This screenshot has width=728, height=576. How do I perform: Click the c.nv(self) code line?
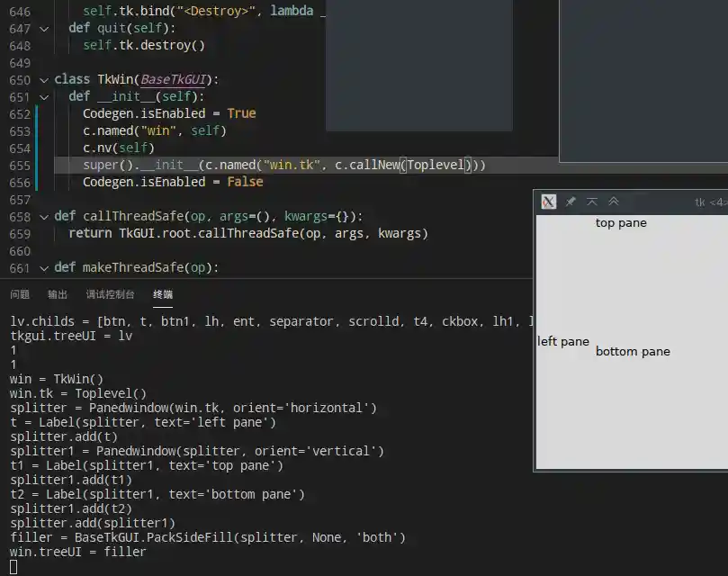click(119, 148)
